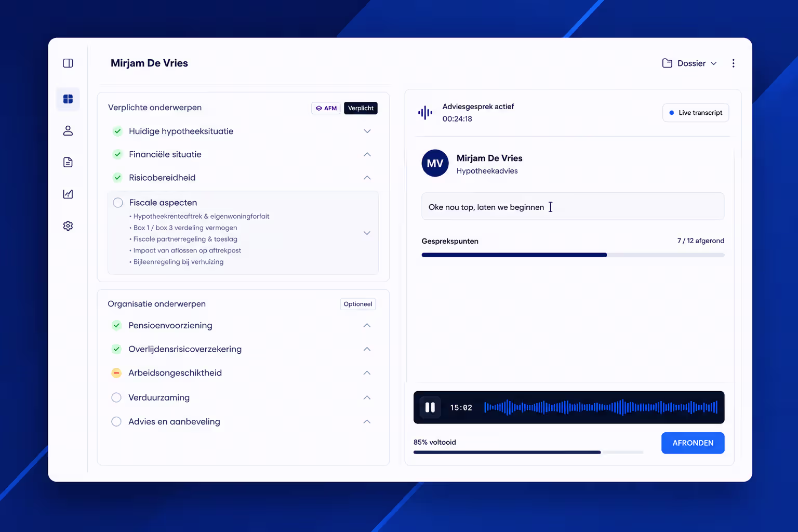
Task: Toggle the Arbeidsongeschiktheid partial status circle
Action: pos(117,373)
